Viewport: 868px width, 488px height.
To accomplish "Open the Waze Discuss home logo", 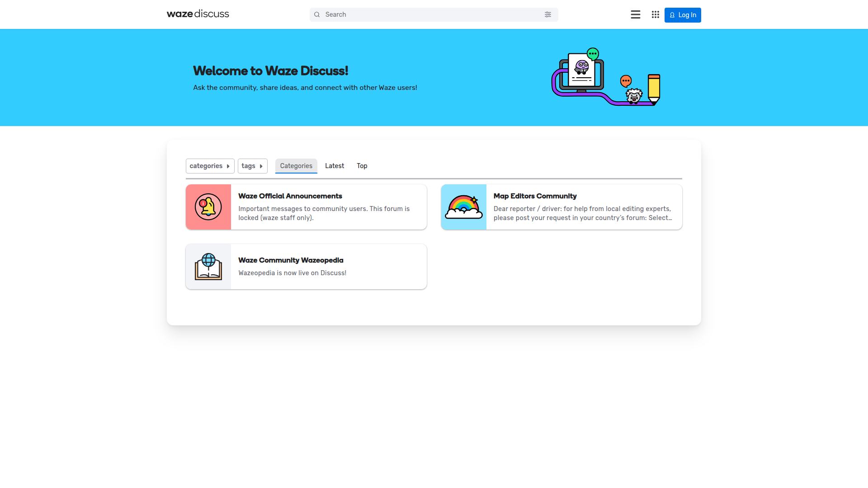I will (x=198, y=14).
